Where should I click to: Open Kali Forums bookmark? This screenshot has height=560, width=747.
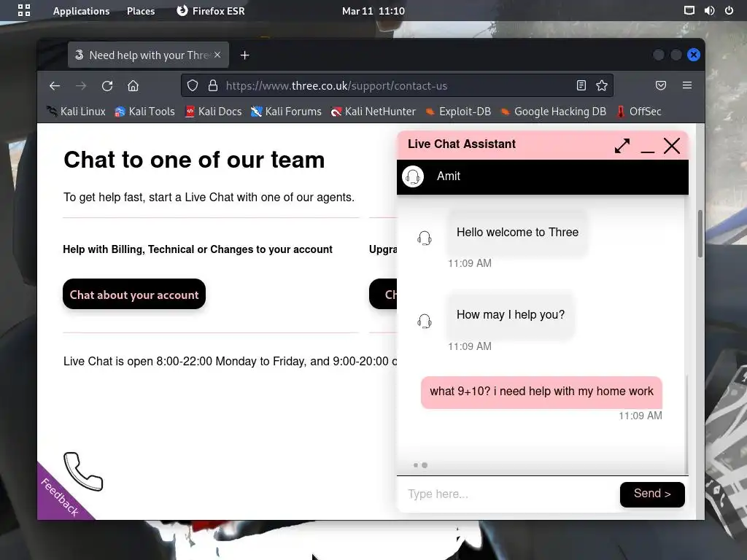(x=286, y=112)
